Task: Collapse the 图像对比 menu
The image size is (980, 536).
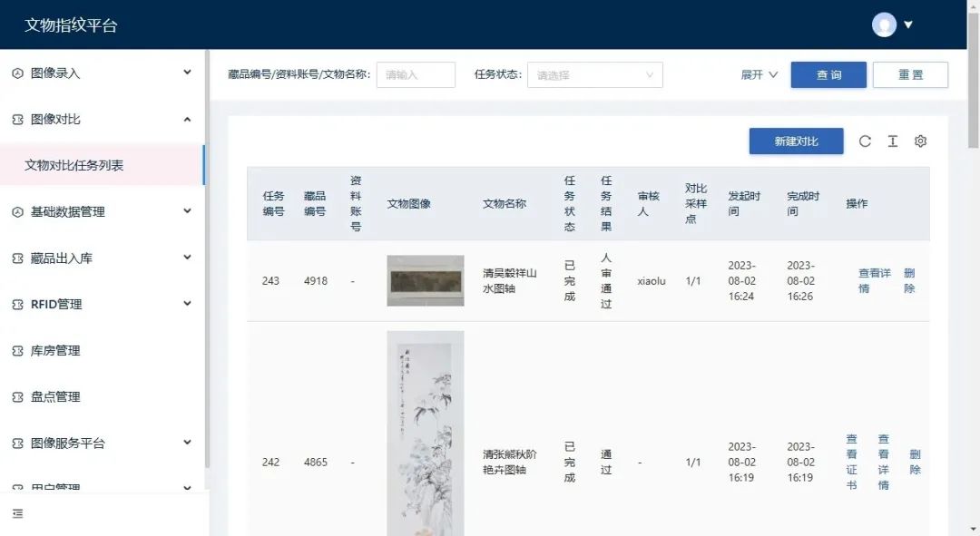Action: tap(187, 120)
